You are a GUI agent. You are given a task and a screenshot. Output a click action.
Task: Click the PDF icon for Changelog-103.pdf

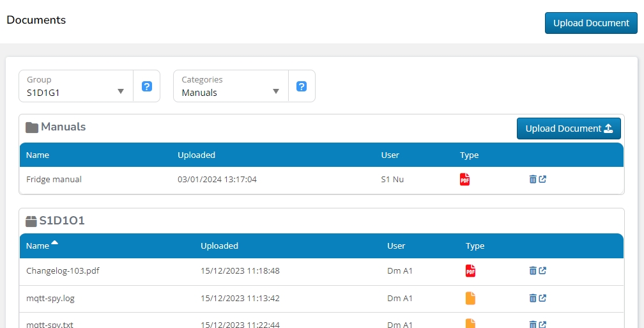470,271
